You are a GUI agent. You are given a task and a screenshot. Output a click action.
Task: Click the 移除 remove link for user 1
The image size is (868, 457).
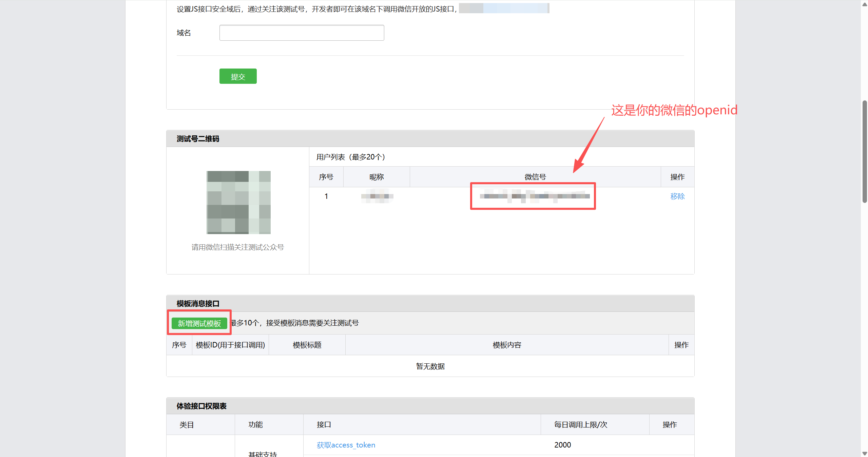point(677,196)
